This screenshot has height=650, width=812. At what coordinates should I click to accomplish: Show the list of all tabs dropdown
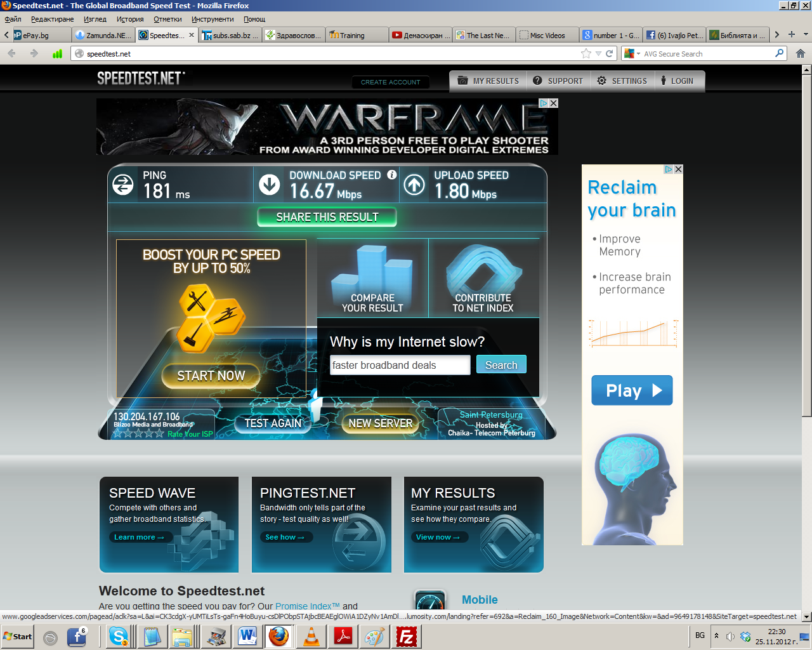pos(806,34)
